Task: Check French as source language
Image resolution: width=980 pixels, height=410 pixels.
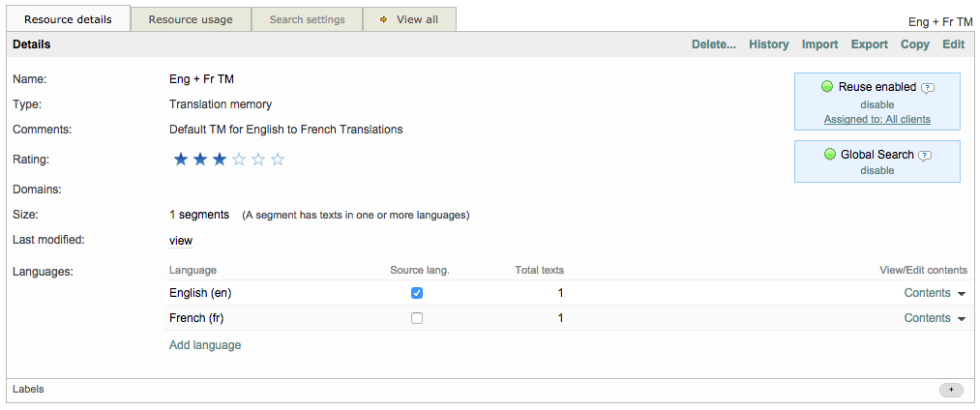Action: click(x=417, y=318)
